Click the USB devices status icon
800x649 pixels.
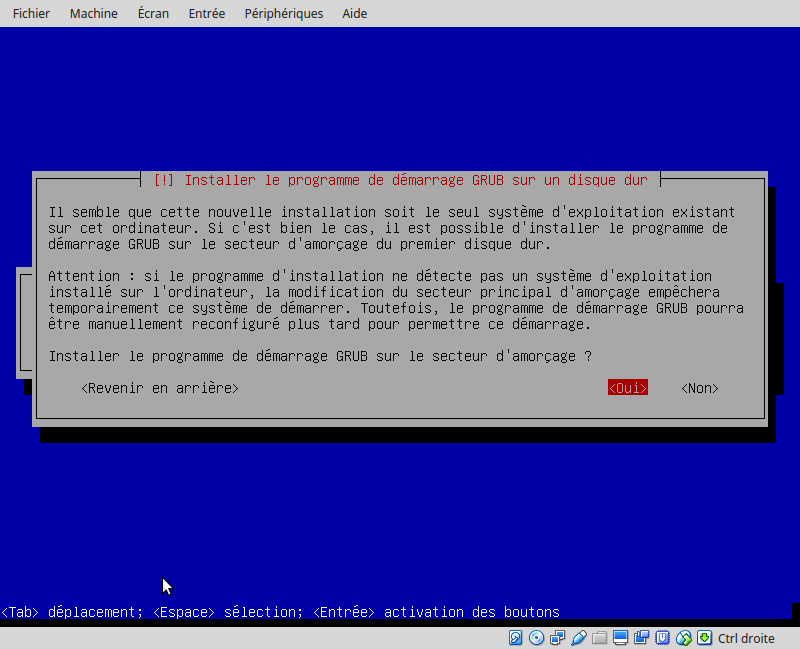[x=579, y=638]
